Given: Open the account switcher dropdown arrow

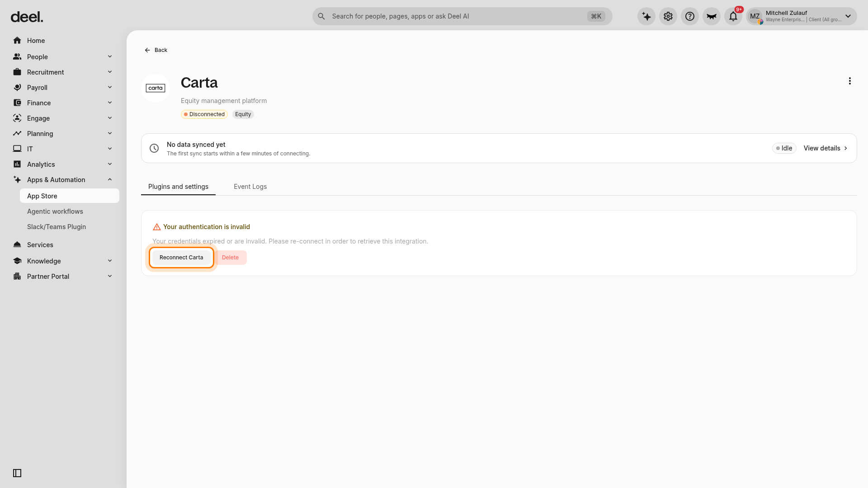Looking at the screenshot, I should [848, 16].
